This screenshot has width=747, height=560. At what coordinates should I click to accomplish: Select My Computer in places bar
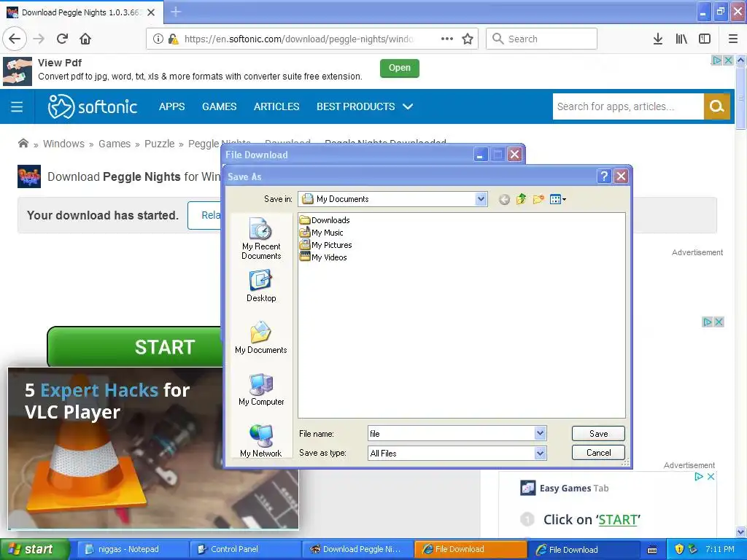261,389
